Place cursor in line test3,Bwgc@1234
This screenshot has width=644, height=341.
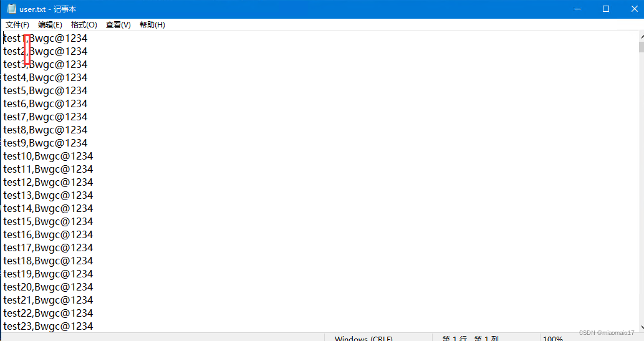pyautogui.click(x=45, y=64)
